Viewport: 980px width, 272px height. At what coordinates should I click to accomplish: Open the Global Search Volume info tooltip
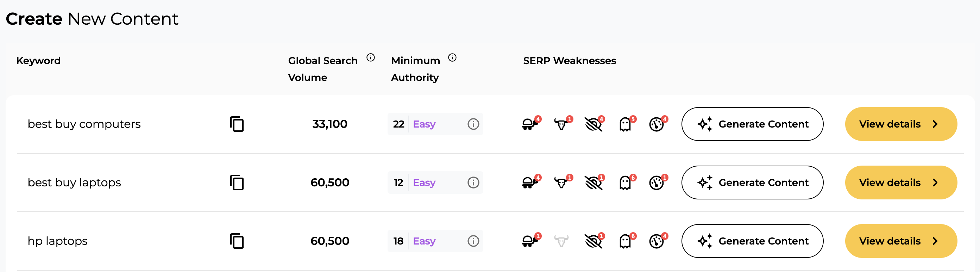371,58
